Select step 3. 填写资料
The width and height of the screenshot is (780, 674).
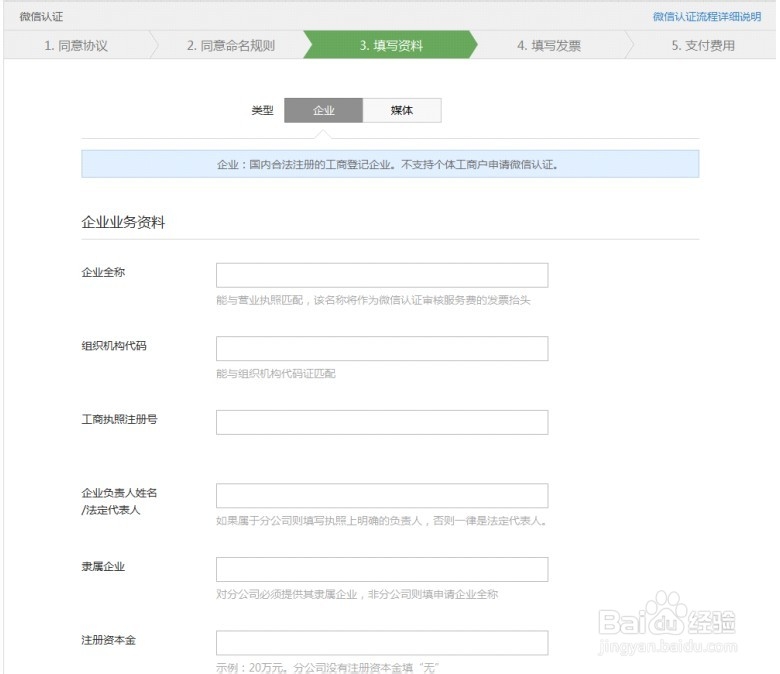tap(391, 45)
